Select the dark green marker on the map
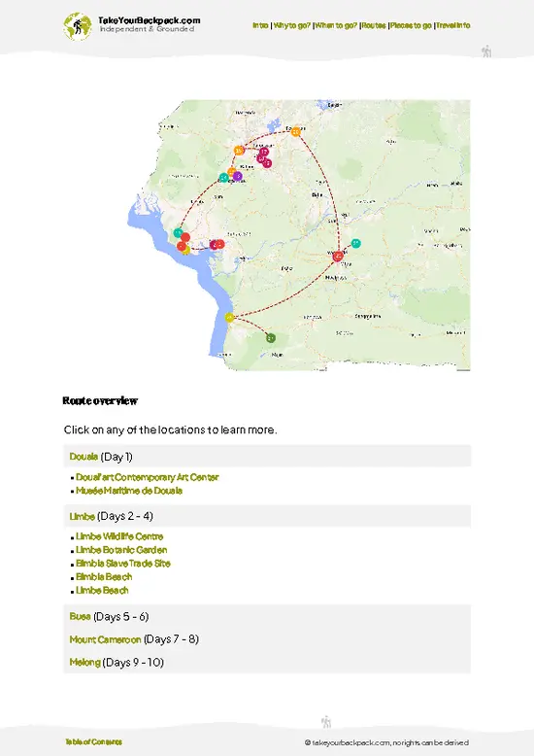This screenshot has width=534, height=756. 271,338
